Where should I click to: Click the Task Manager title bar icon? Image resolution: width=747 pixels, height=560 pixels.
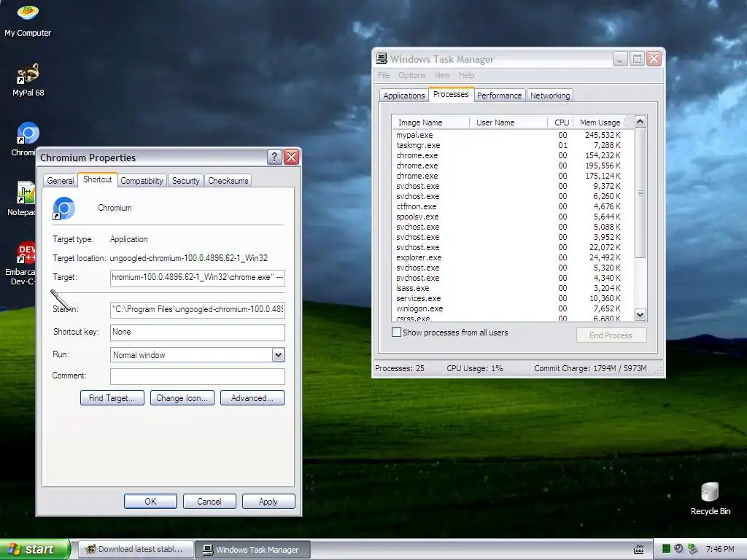click(x=381, y=59)
